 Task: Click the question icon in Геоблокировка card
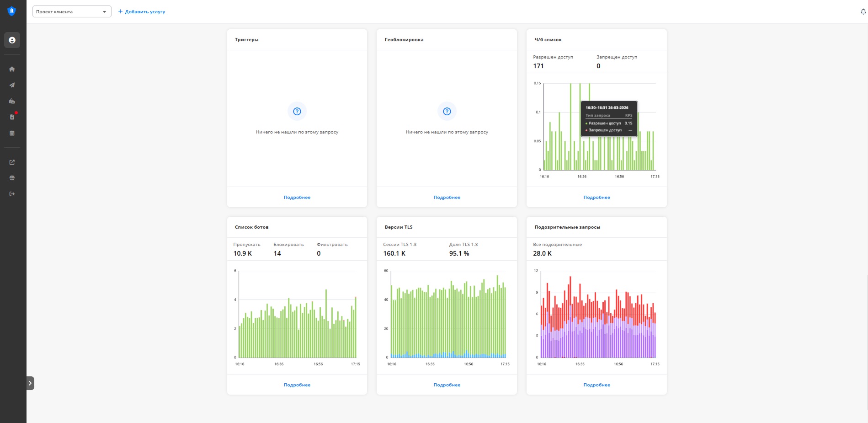pos(447,111)
